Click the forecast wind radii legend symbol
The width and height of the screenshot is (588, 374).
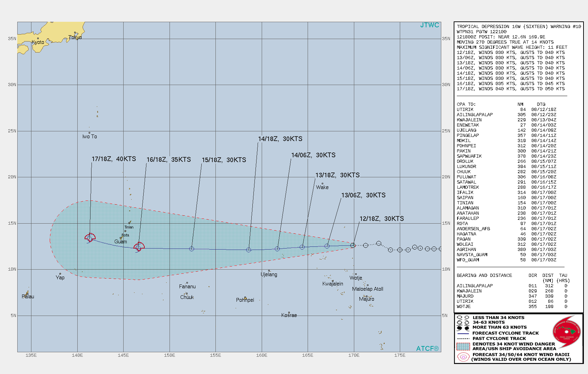pyautogui.click(x=463, y=357)
